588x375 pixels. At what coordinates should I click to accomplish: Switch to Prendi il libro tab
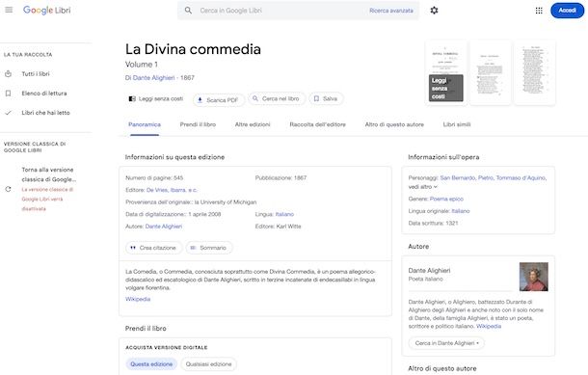198,124
